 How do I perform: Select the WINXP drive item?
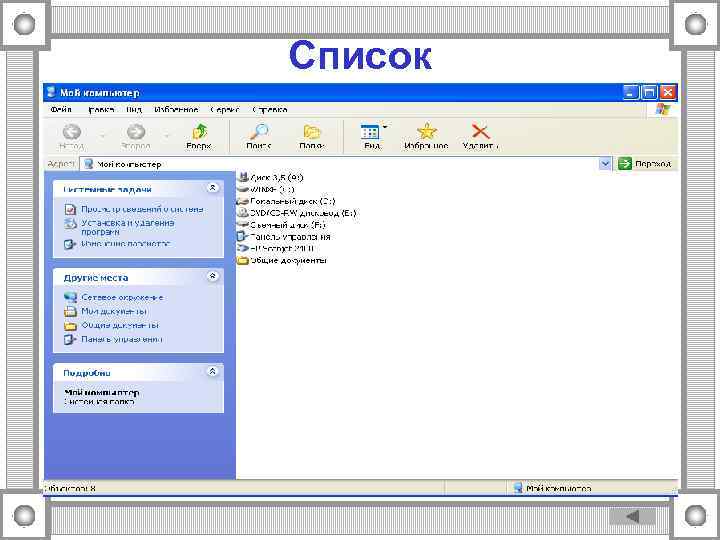pyautogui.click(x=266, y=189)
